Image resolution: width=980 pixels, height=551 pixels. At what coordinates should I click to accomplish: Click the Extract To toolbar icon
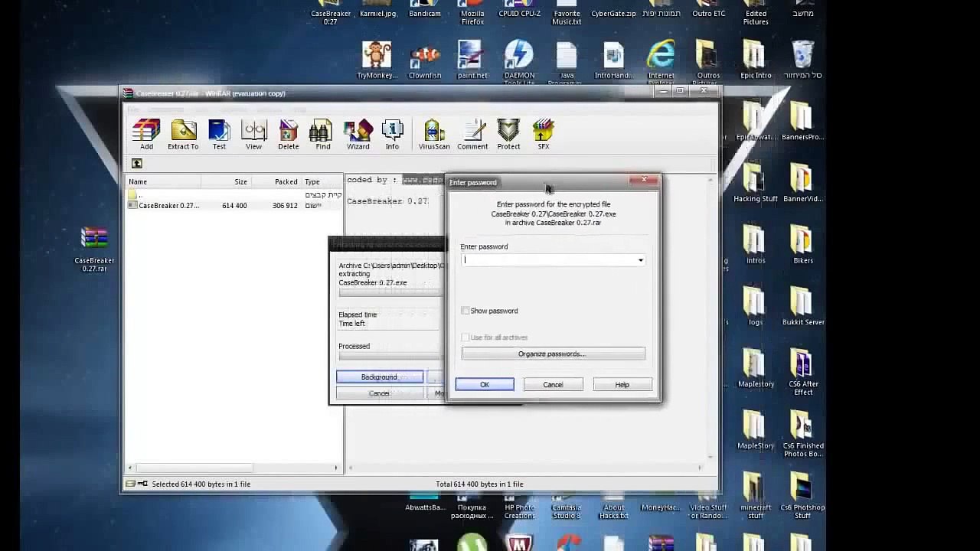[183, 135]
